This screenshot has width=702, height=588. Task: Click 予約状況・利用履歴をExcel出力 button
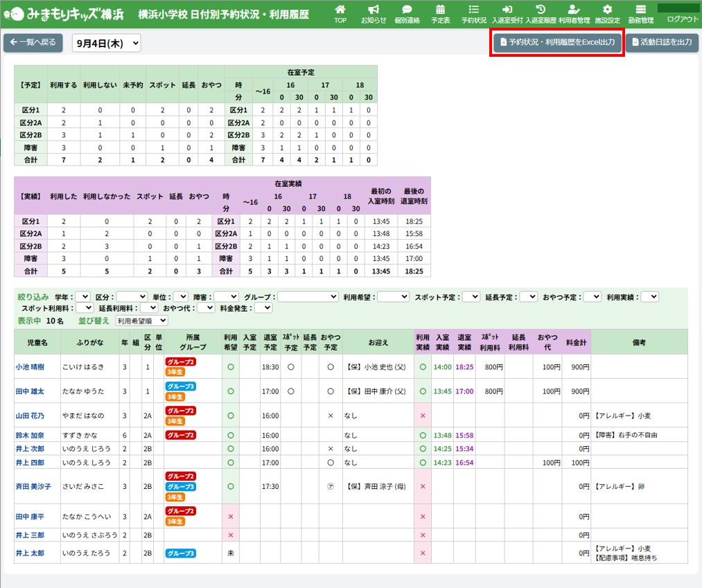[557, 42]
